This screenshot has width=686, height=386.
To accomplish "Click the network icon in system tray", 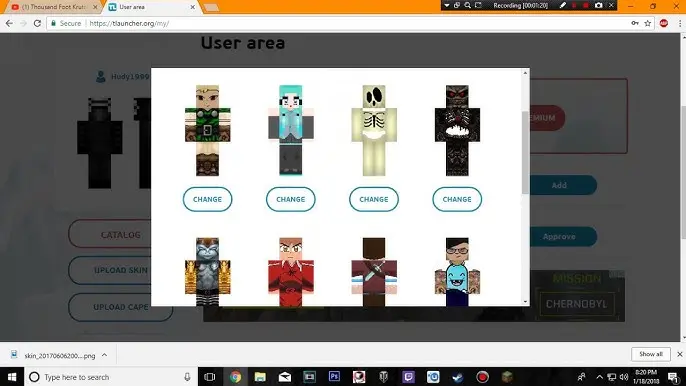I will coord(612,377).
